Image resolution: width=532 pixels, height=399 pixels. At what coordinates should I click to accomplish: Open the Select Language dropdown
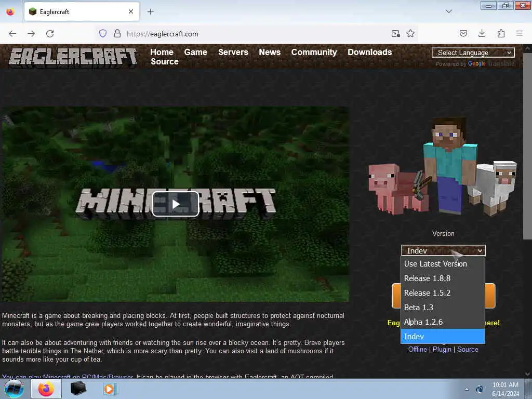coord(473,52)
